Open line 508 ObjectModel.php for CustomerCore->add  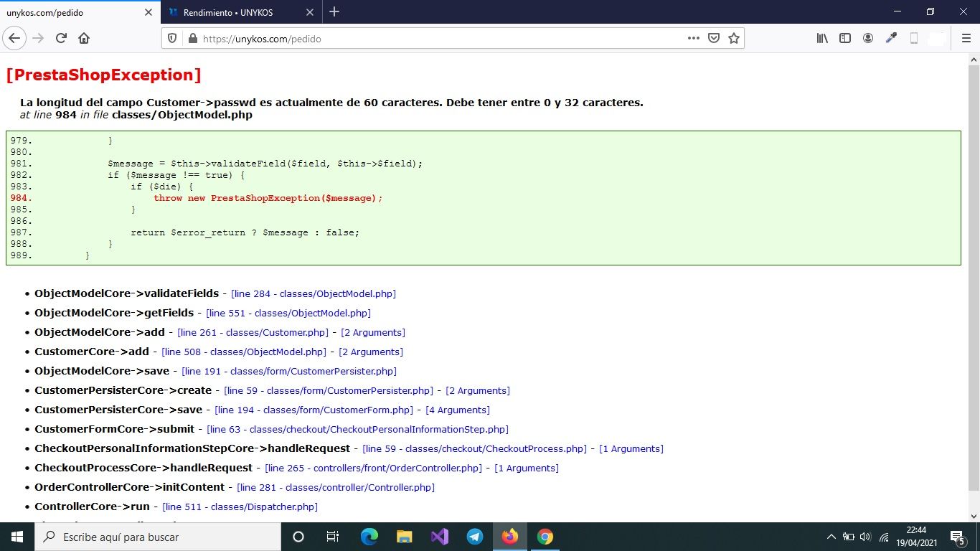(244, 352)
